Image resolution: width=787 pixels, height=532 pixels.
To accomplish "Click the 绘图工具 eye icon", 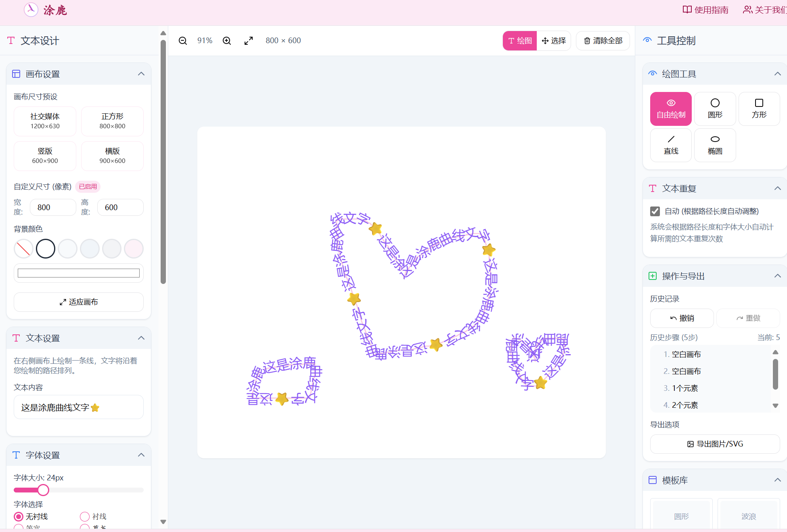I will pos(653,74).
